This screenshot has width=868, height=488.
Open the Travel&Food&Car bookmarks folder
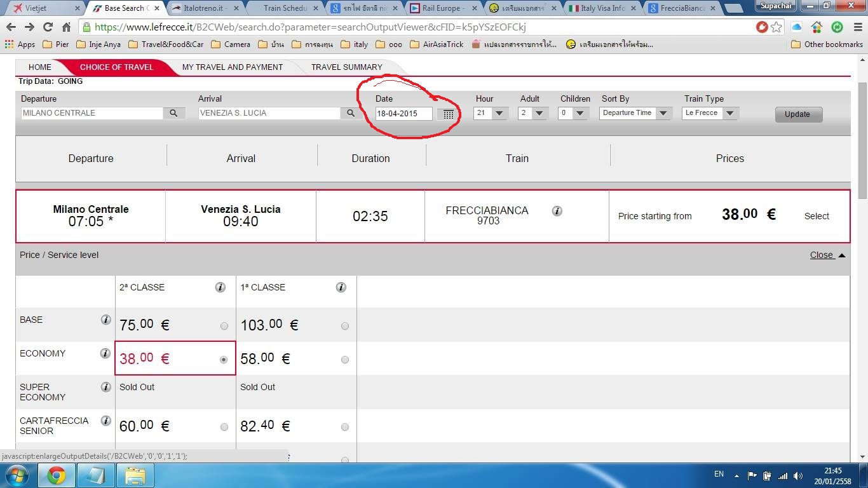click(166, 44)
